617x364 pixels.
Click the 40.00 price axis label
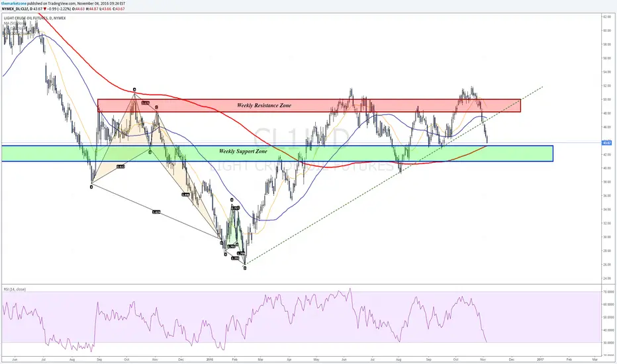(607, 168)
